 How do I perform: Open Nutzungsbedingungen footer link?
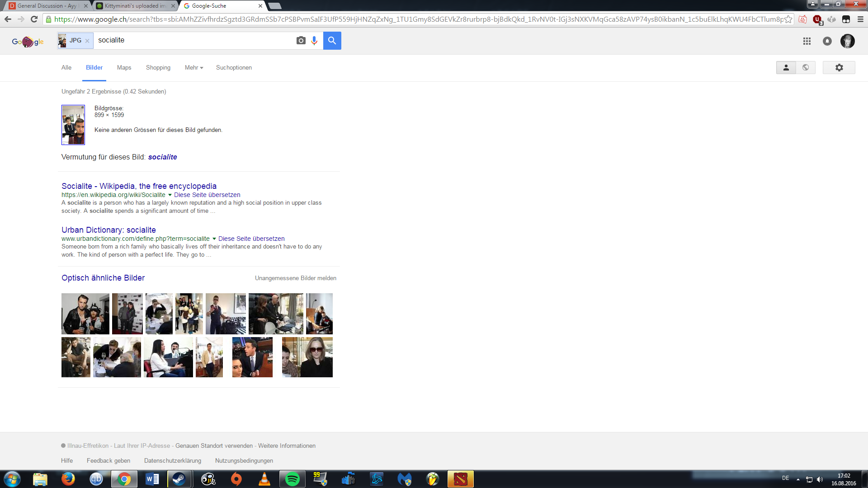(x=244, y=460)
